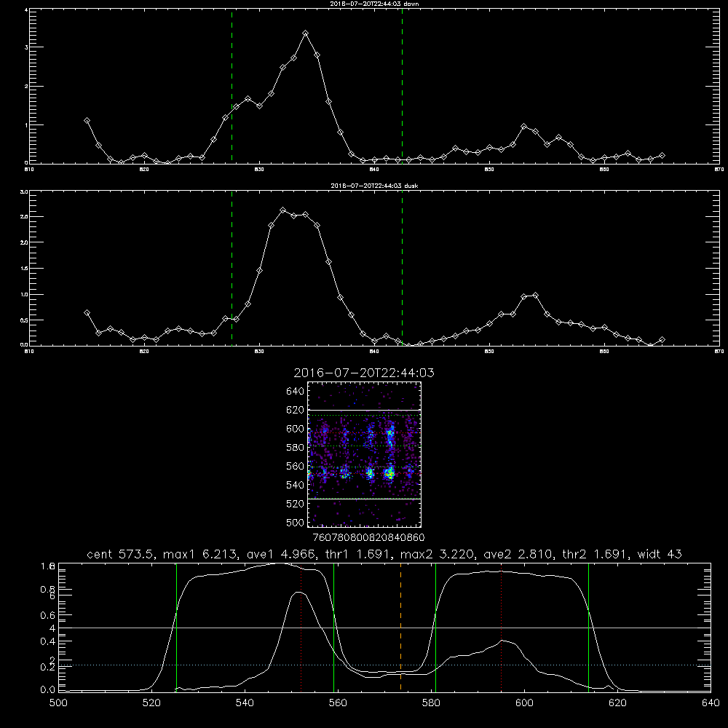Select the heatmap spectral image thumbnail
Image resolution: width=728 pixels, height=728 pixels.
coord(365,454)
